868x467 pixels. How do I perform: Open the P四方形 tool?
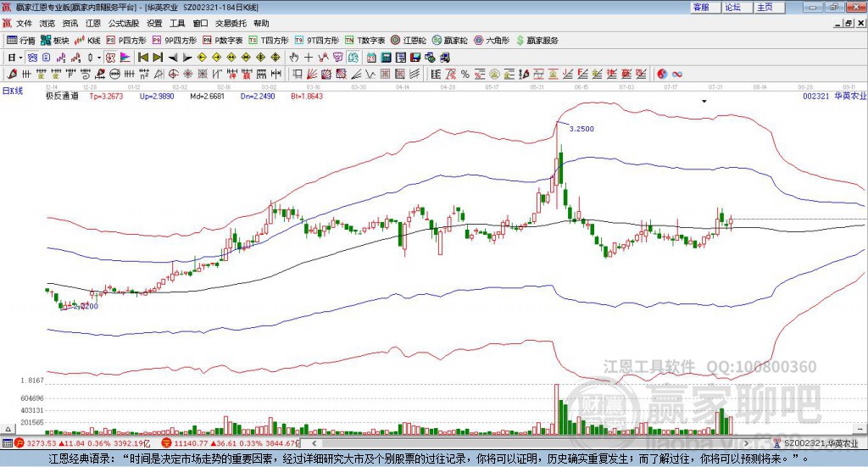[x=125, y=41]
